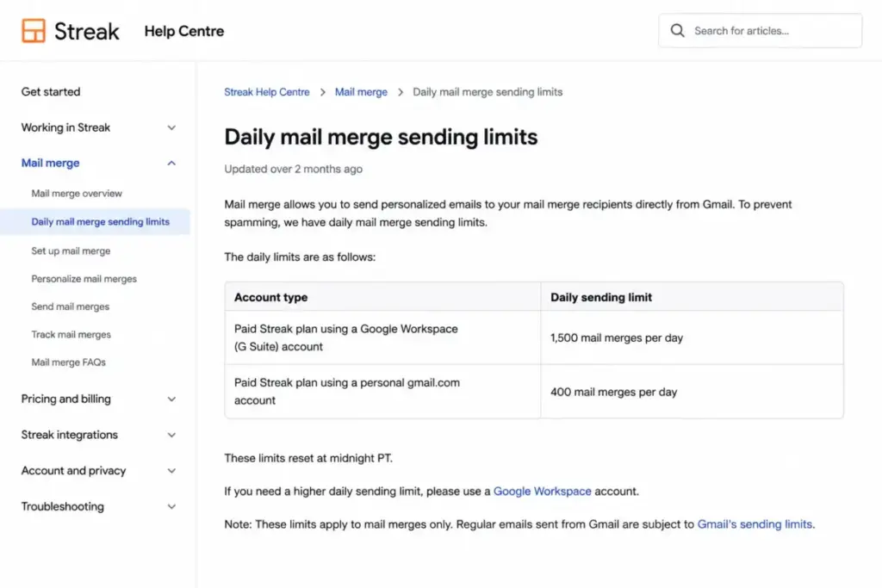The image size is (882, 588).
Task: Expand the Pricing and billing chevron
Action: coord(171,399)
